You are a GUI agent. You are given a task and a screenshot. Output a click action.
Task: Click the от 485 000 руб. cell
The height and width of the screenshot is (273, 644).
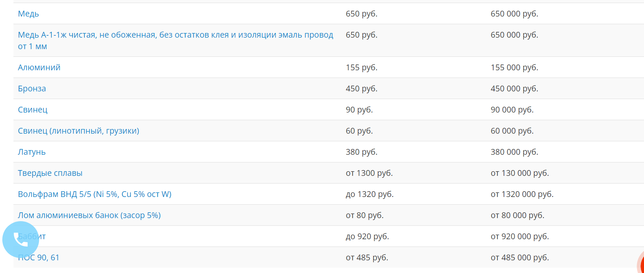click(519, 258)
